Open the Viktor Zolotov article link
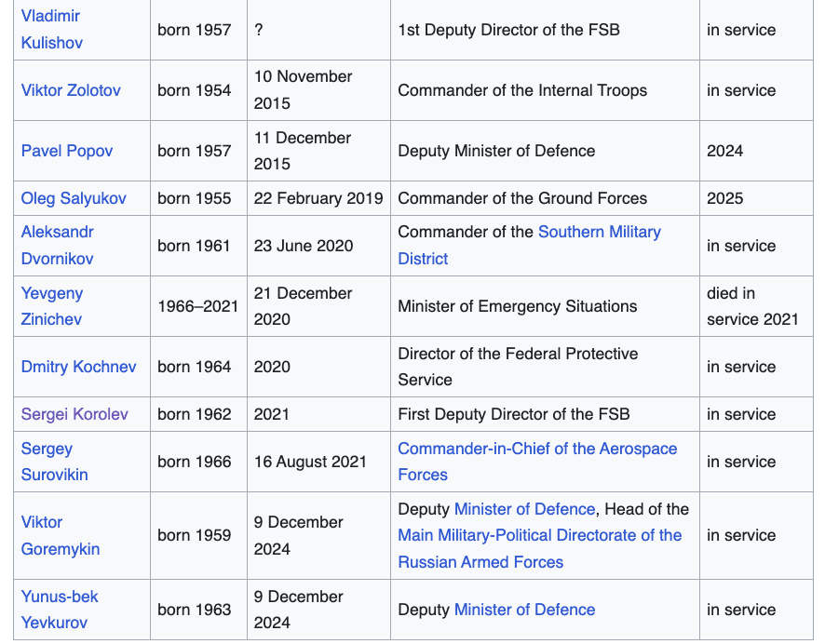Screen dimensions: 825x644 (71, 90)
